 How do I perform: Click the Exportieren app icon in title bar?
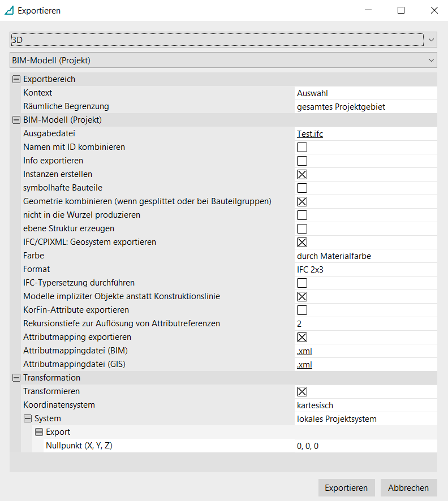pyautogui.click(x=9, y=10)
